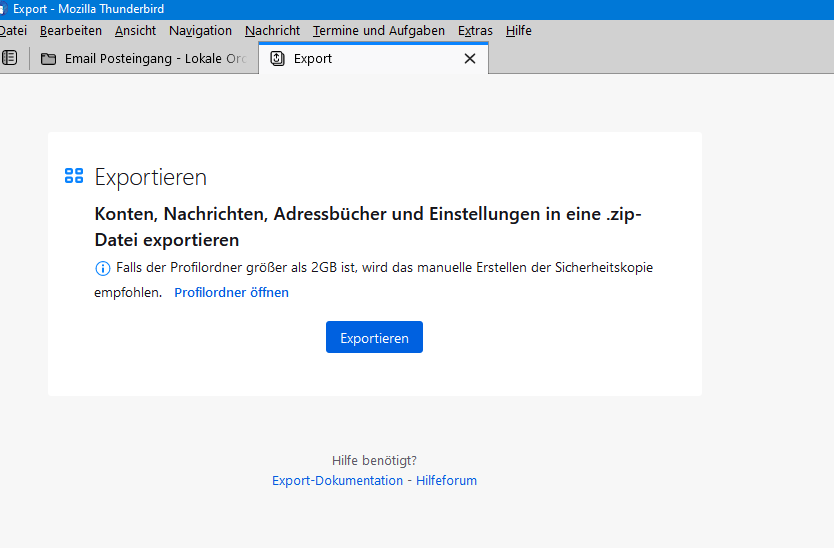Click the Thunderbird icon in the title bar
Image resolution: width=834 pixels, height=548 pixels.
(x=3, y=9)
